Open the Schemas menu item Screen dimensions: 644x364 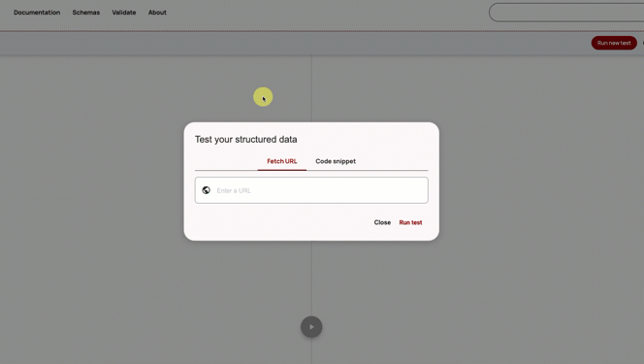86,13
